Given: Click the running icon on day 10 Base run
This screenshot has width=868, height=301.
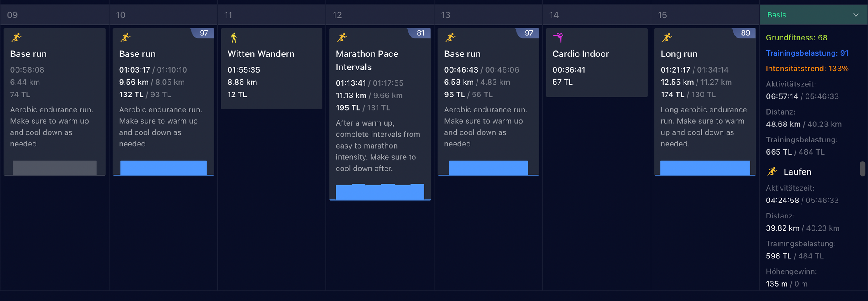Looking at the screenshot, I should pos(125,38).
